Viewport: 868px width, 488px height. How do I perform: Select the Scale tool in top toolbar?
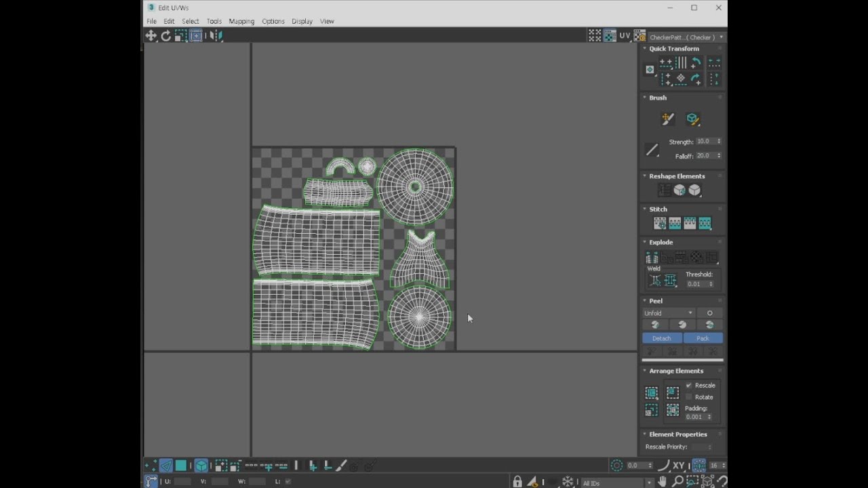click(x=181, y=36)
